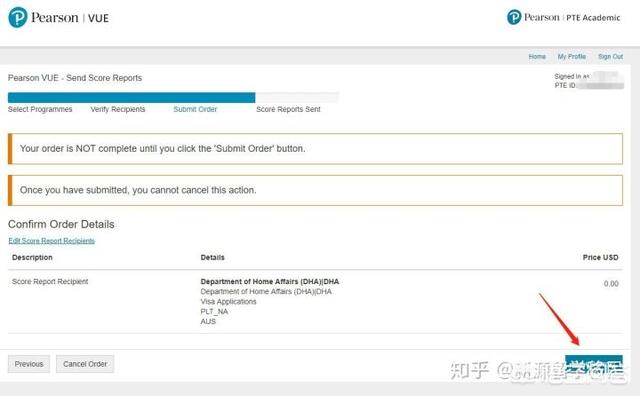Click the Description column header

coord(32,258)
